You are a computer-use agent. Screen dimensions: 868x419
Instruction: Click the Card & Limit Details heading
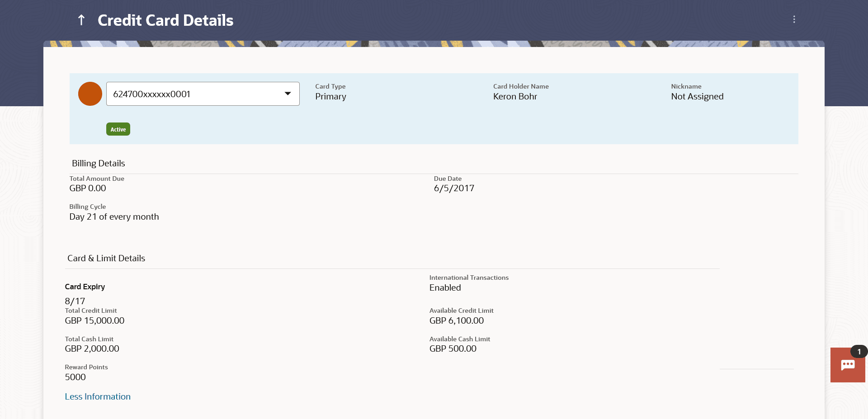(x=106, y=258)
